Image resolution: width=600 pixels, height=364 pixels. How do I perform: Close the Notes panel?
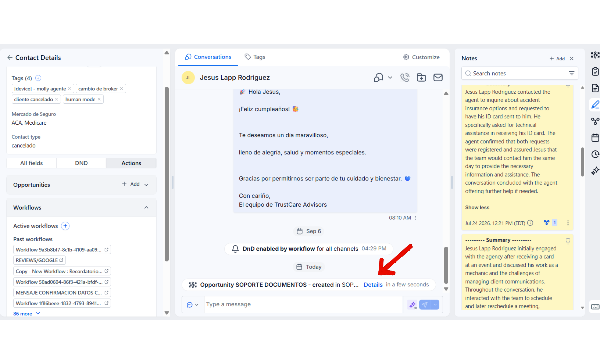pyautogui.click(x=572, y=59)
